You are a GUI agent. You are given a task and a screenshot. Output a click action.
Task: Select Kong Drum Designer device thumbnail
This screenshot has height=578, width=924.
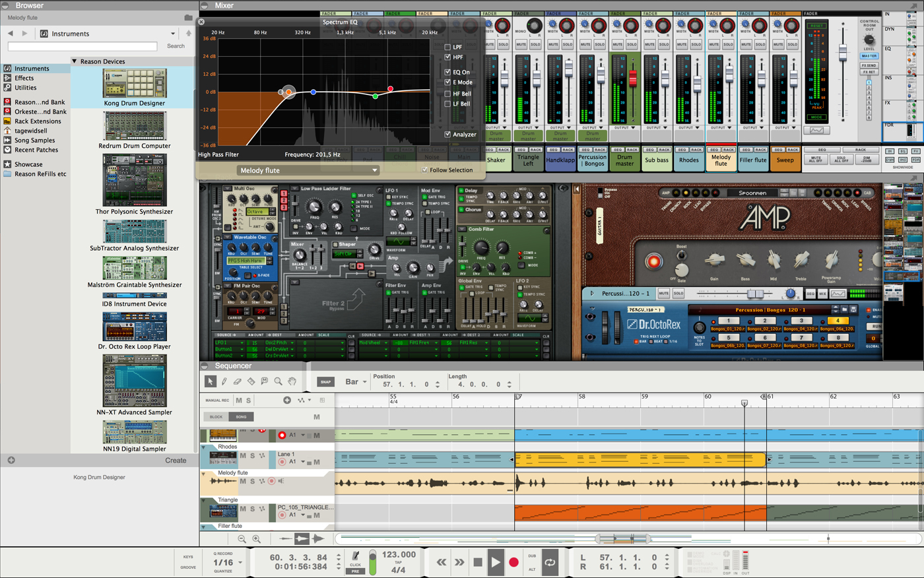tap(135, 84)
